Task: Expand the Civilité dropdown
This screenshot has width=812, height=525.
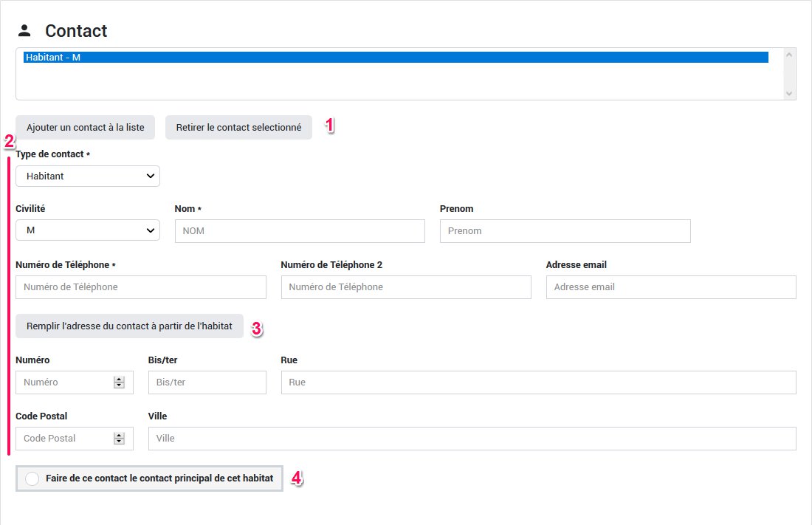Action: click(x=88, y=230)
